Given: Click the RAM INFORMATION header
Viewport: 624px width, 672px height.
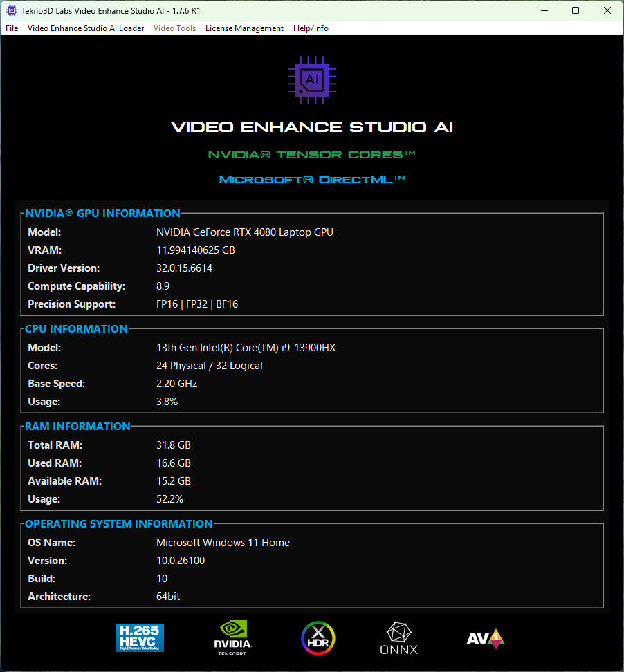Looking at the screenshot, I should tap(77, 427).
